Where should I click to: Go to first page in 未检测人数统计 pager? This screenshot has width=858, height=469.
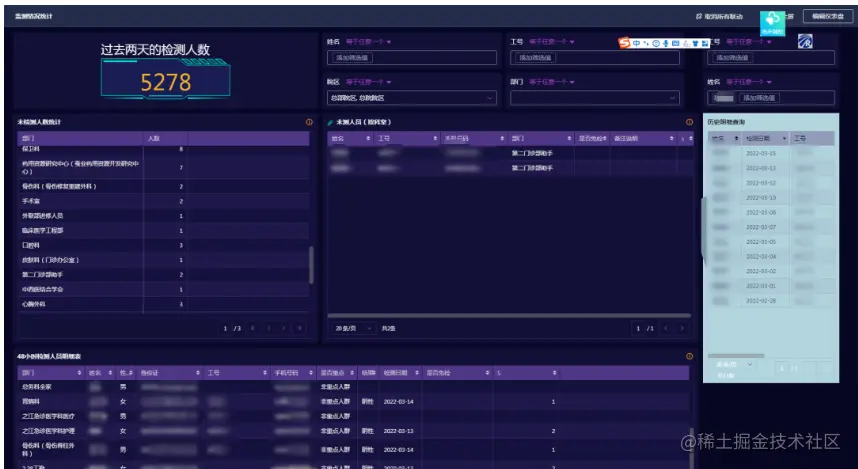tap(253, 328)
